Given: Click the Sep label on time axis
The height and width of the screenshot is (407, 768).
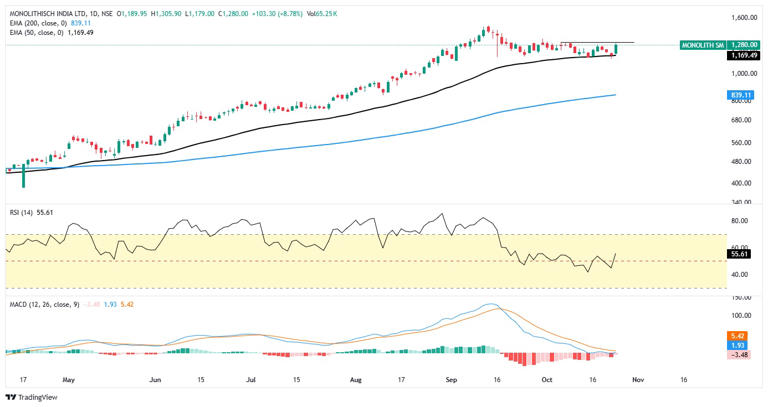Looking at the screenshot, I should 452,380.
